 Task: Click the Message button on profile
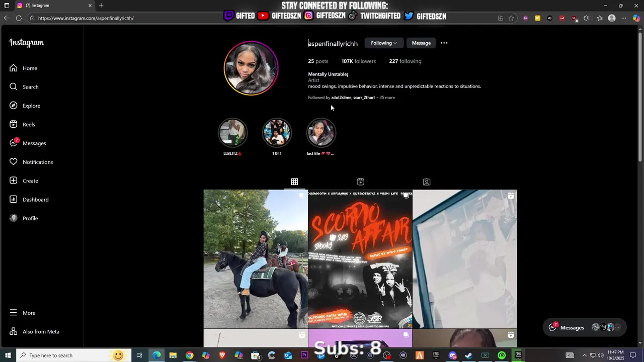pyautogui.click(x=421, y=43)
